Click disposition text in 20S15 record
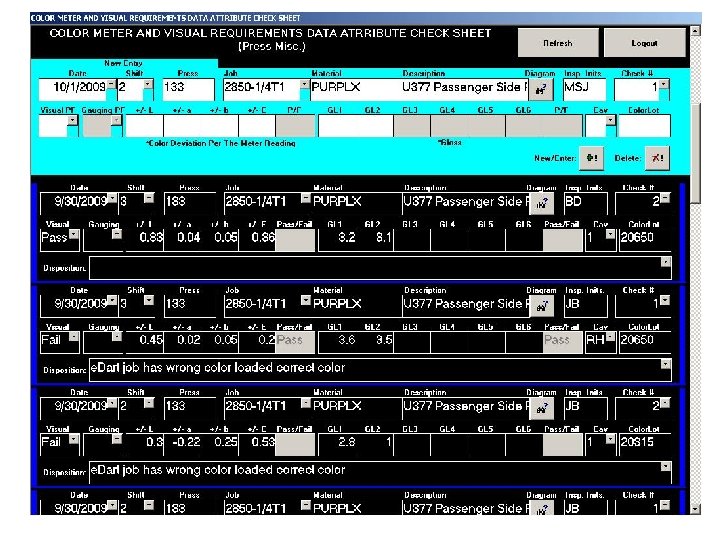The width and height of the screenshot is (720, 540). click(x=218, y=470)
